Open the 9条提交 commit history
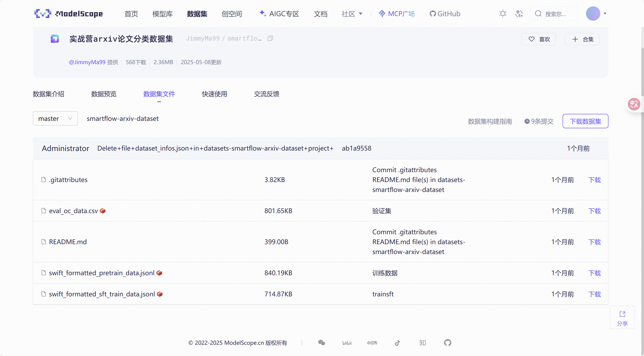The height and width of the screenshot is (356, 644). point(539,121)
